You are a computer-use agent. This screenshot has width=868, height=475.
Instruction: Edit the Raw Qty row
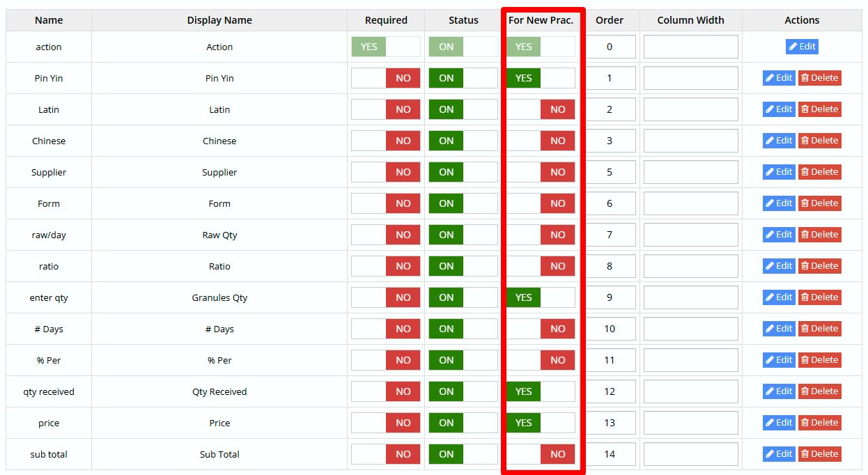point(778,235)
